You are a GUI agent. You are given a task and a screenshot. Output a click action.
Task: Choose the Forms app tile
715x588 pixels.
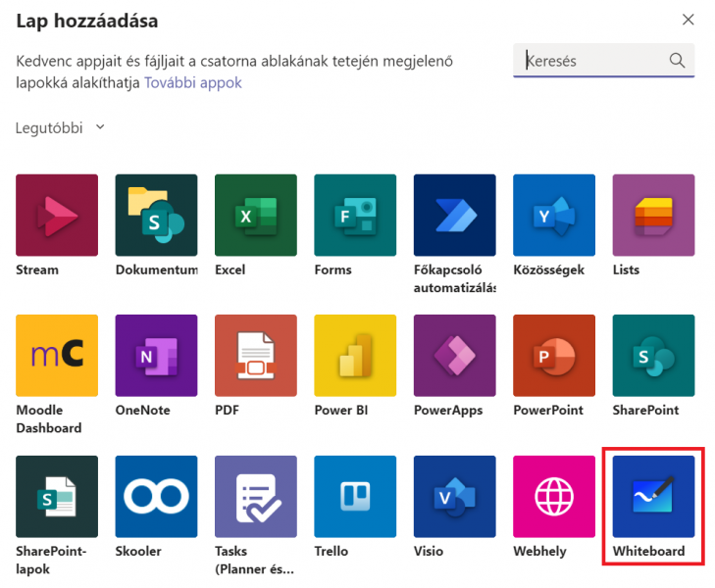pyautogui.click(x=355, y=215)
